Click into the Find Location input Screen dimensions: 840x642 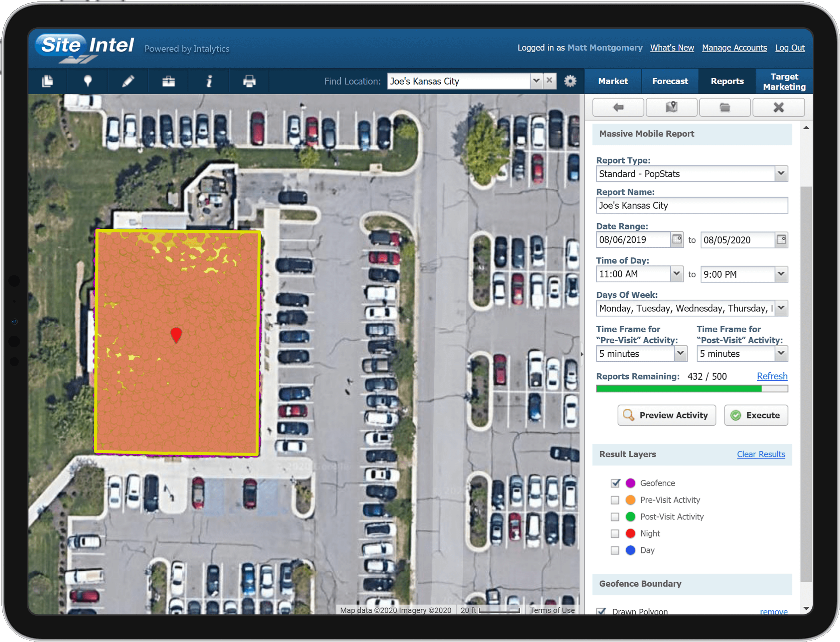[458, 81]
